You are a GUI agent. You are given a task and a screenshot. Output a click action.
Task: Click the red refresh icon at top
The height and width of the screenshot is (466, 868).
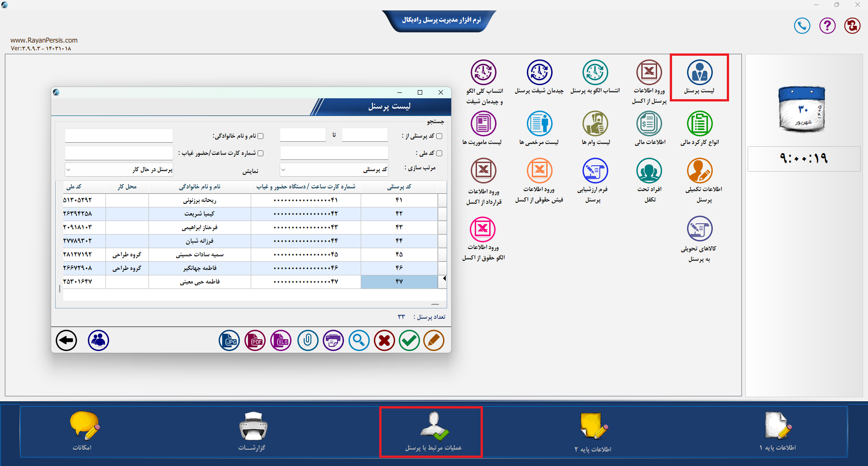(852, 25)
